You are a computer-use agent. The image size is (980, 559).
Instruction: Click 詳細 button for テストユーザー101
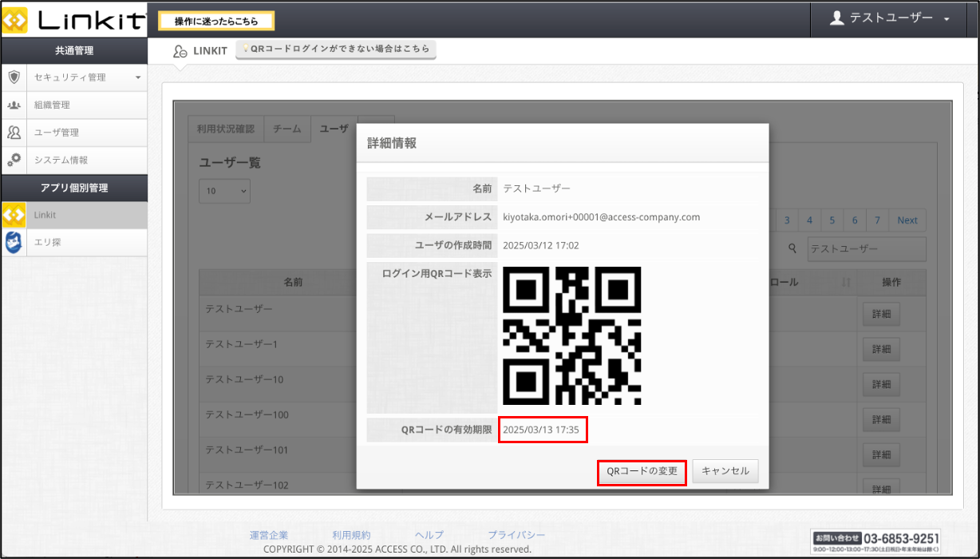pyautogui.click(x=881, y=455)
